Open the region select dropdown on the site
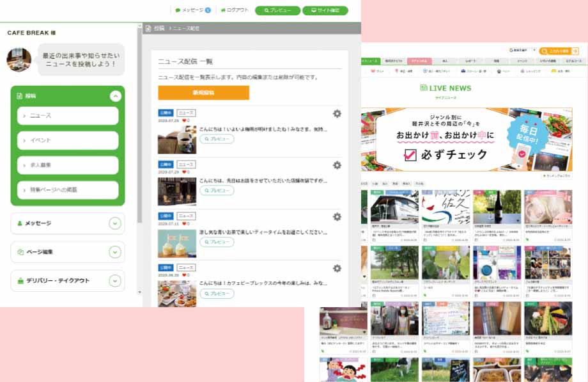The width and height of the screenshot is (588, 382). [x=522, y=50]
